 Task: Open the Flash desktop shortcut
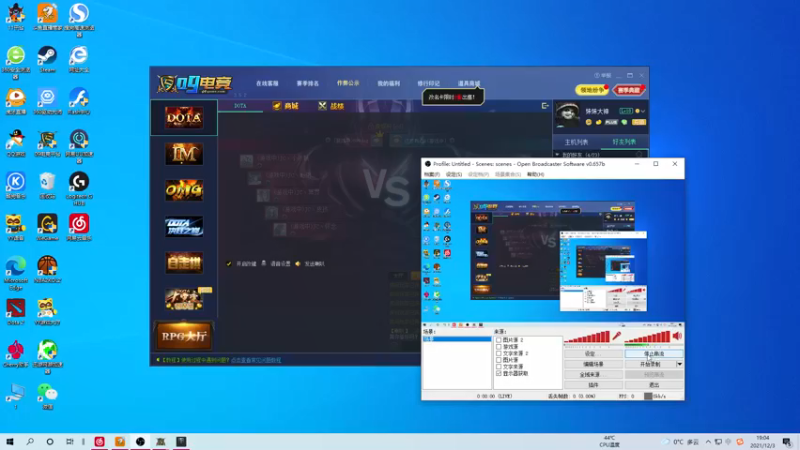click(79, 101)
